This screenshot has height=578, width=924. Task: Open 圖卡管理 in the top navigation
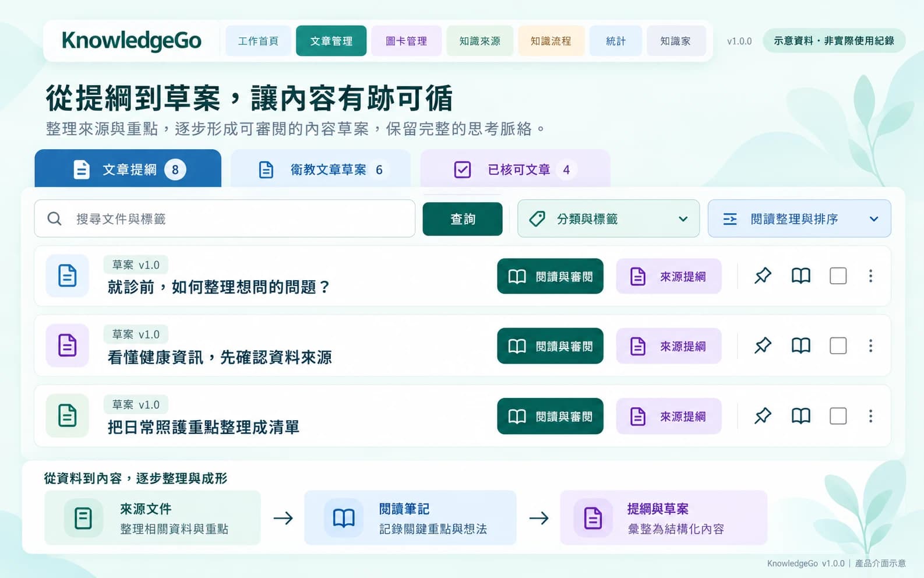[406, 41]
